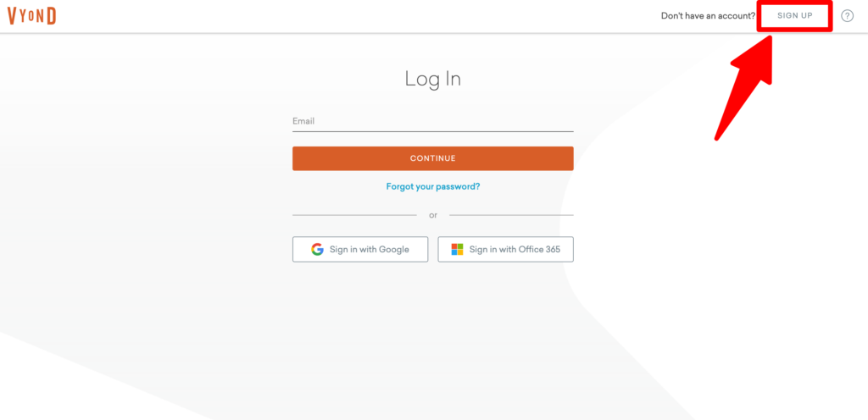Click the 'or' divider label

click(x=433, y=216)
